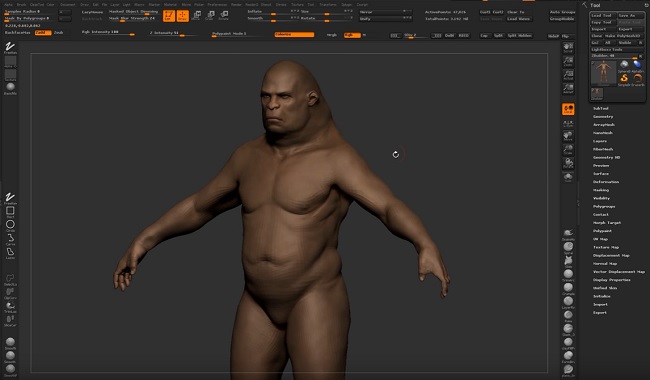Click the Scroll canvas navigation icon
The height and width of the screenshot is (380, 650).
tap(568, 47)
